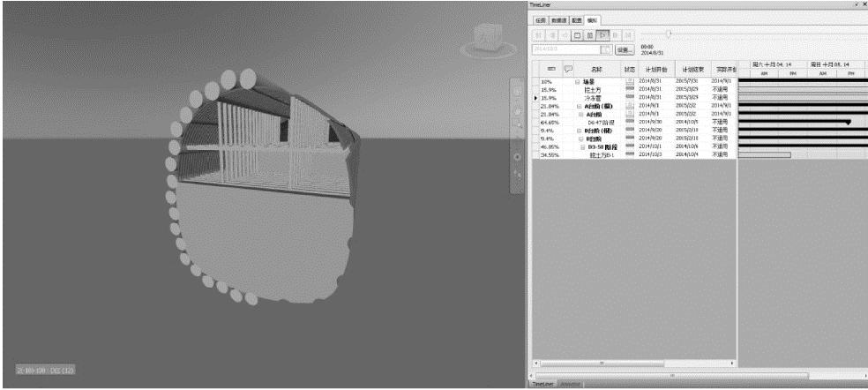Screen dimensions: 868x390
Task: Click status icon in the 挖土方B-1 row
Action: (630, 154)
